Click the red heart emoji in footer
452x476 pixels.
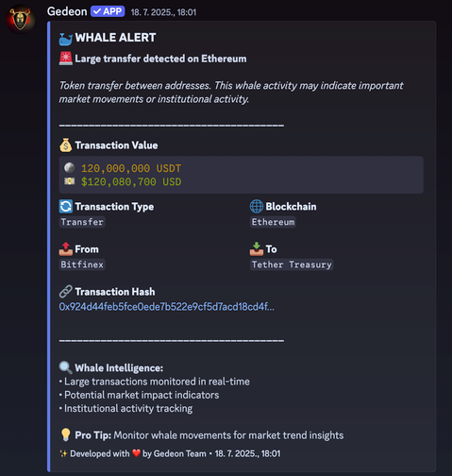136,453
